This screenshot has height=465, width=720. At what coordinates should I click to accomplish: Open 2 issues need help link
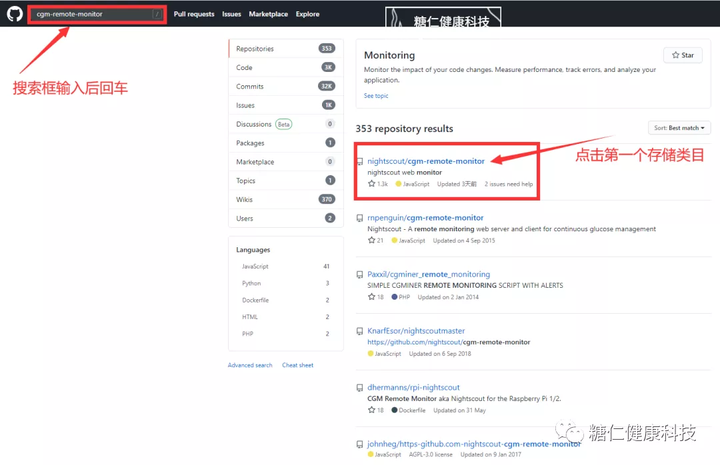[509, 184]
